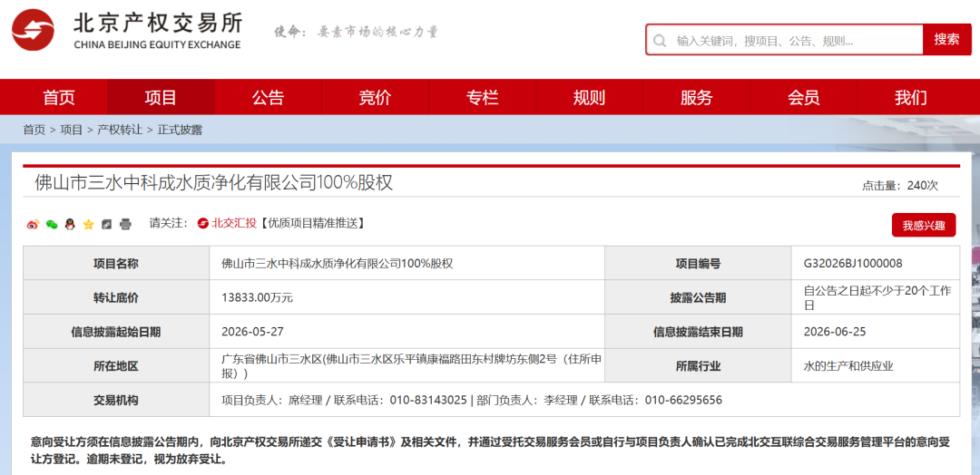Click the 点击量：240次 counter text
Viewport: 980px width, 475px height.
pos(900,186)
